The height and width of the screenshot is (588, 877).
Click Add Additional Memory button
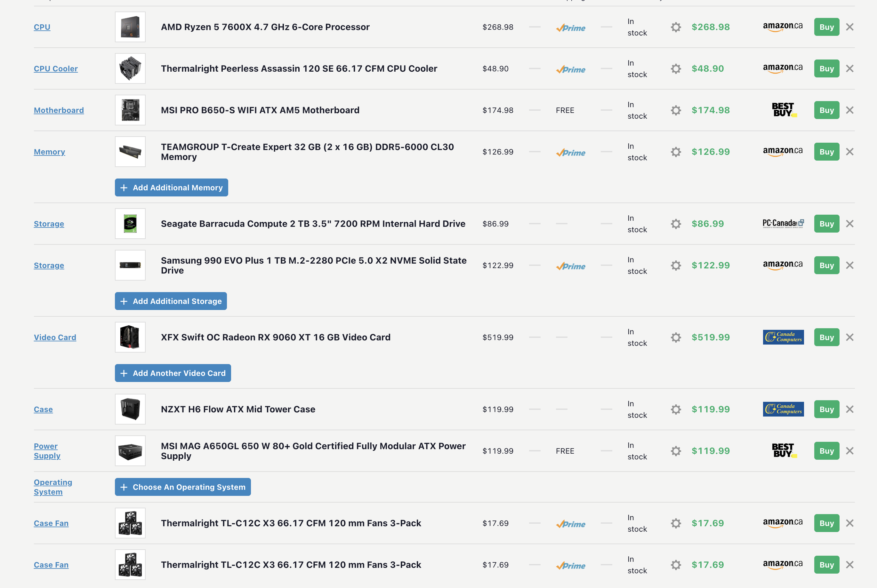tap(172, 187)
